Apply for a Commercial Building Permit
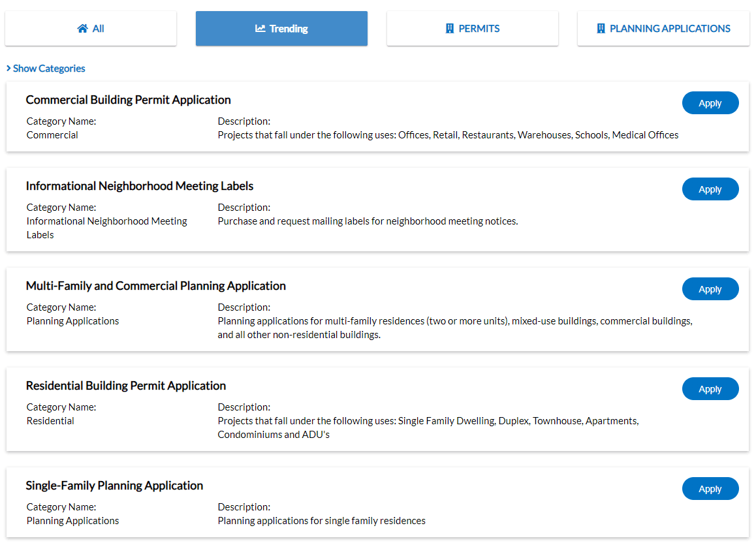The width and height of the screenshot is (756, 545). click(710, 102)
